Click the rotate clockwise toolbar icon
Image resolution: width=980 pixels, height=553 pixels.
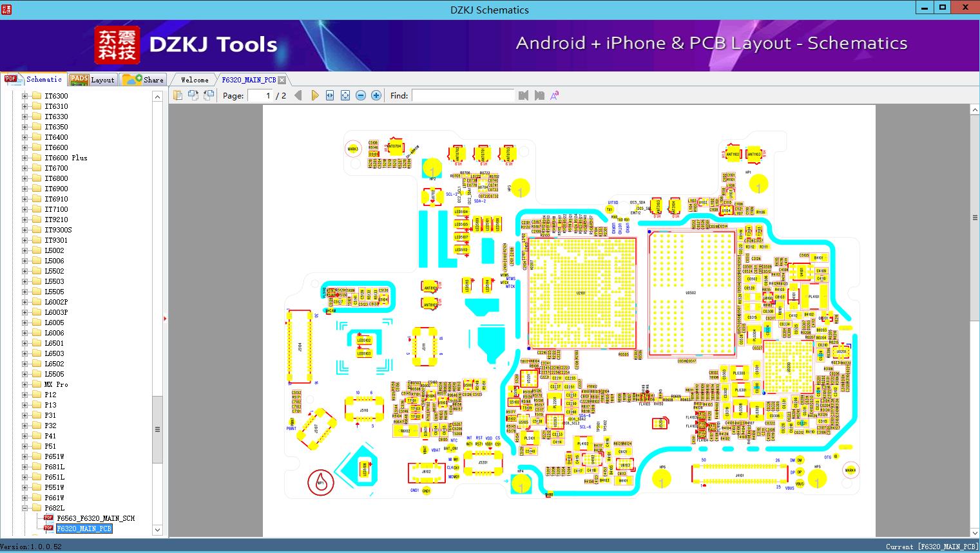pyautogui.click(x=209, y=95)
